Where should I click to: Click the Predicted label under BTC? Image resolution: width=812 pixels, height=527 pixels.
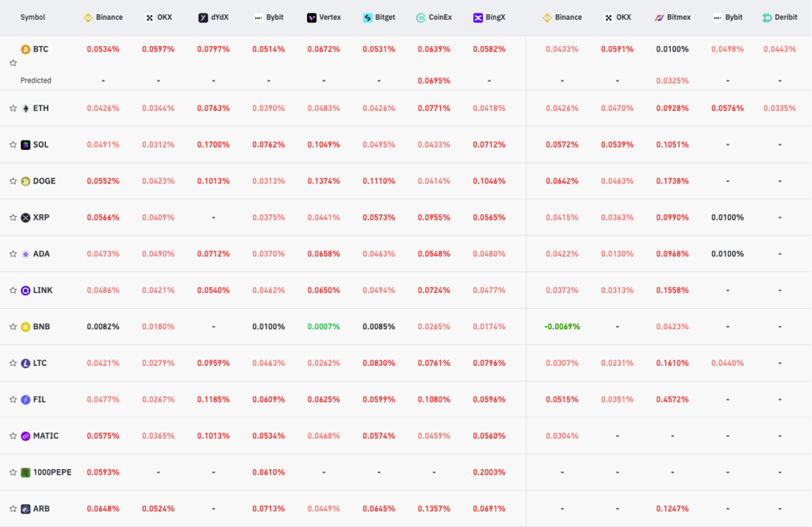click(x=36, y=80)
